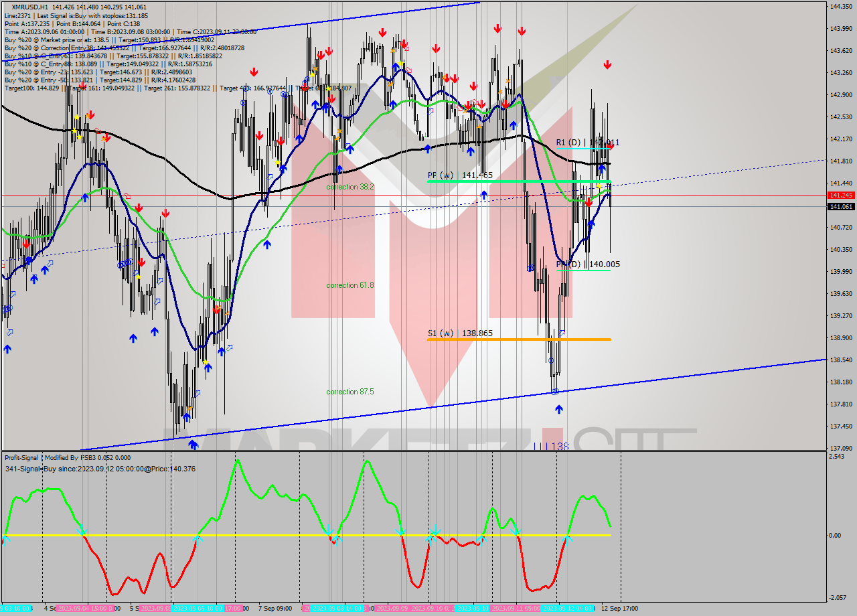
Task: Click the black 141.061 current price tag
Action: (841, 207)
